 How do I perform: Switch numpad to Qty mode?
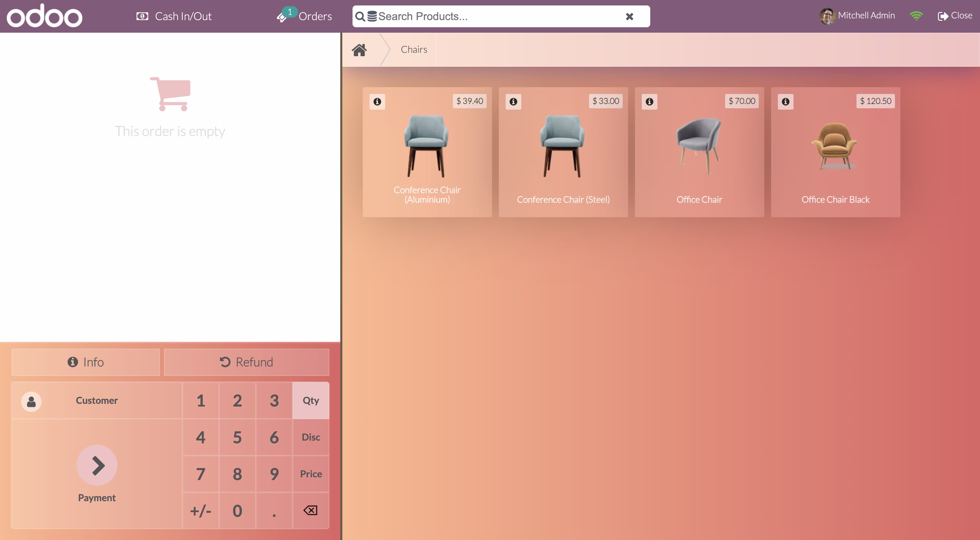(311, 400)
